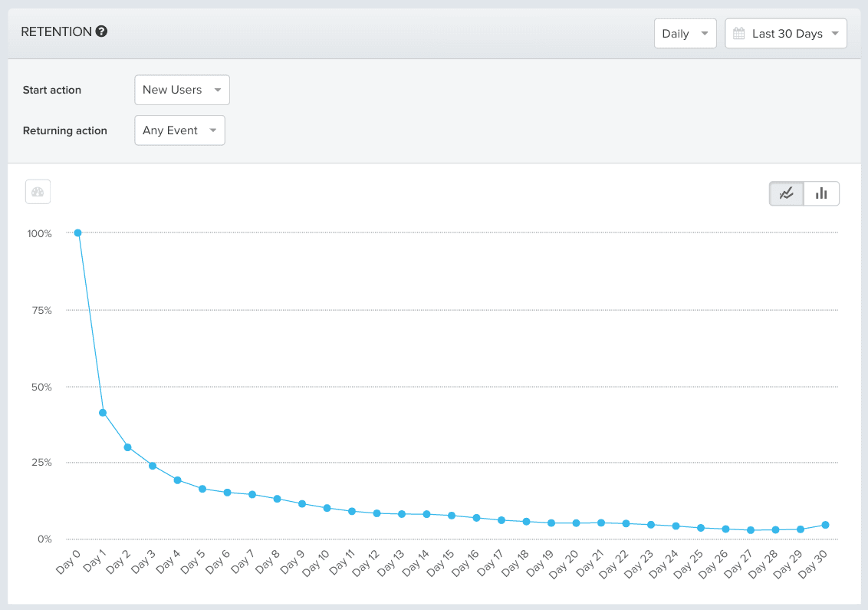
Task: Click the Day 15 data point
Action: (x=452, y=516)
